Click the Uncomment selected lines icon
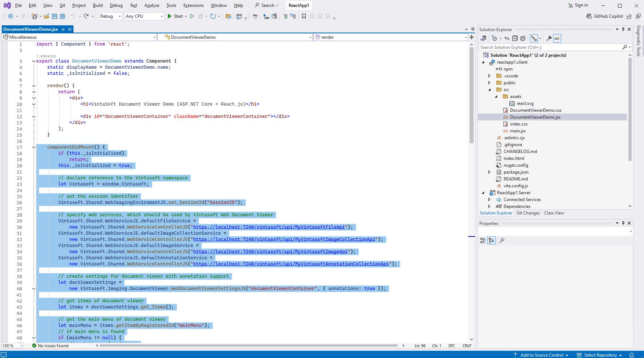 click(x=293, y=16)
